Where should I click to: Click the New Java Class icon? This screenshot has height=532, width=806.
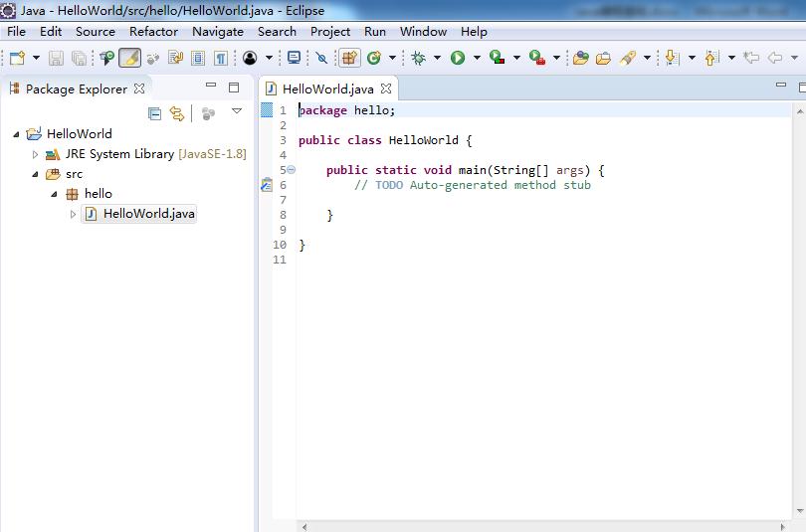click(374, 58)
